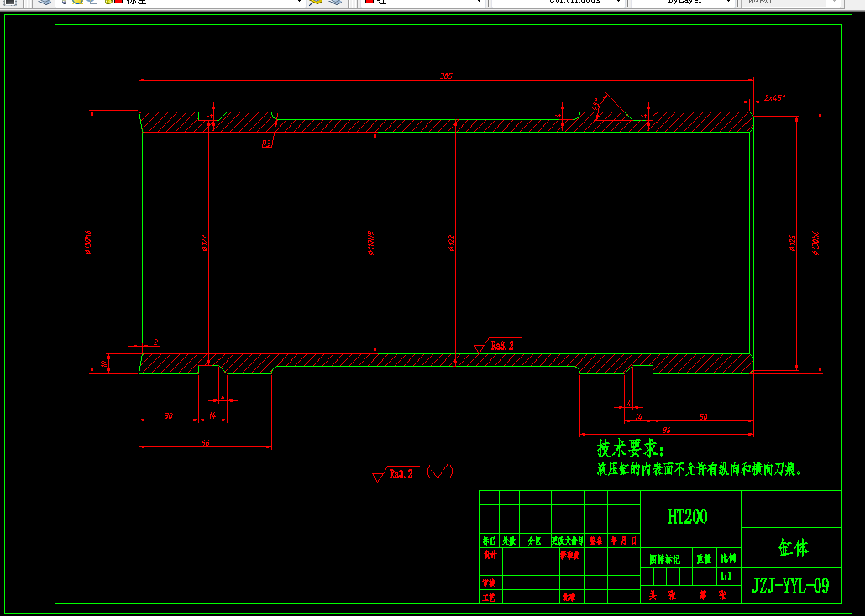Select the JZJ-YYL-09 drawing number
The height and width of the screenshot is (616, 865).
click(x=790, y=585)
